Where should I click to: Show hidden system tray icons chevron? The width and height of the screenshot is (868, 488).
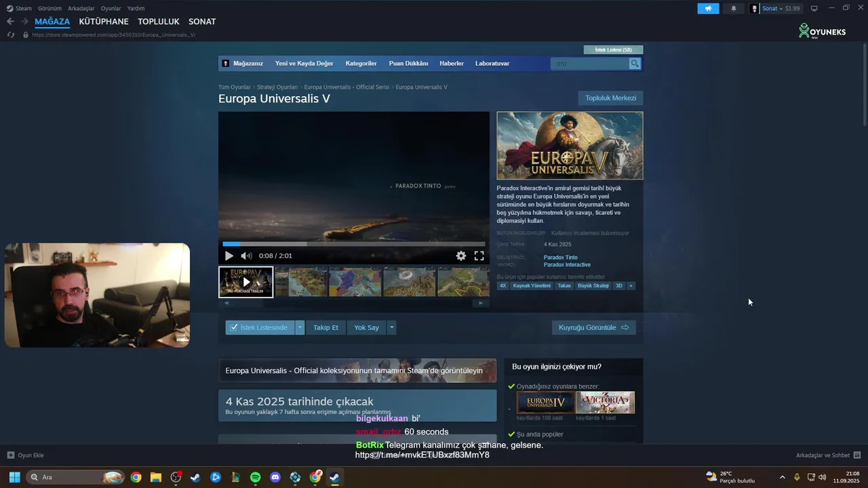783,477
